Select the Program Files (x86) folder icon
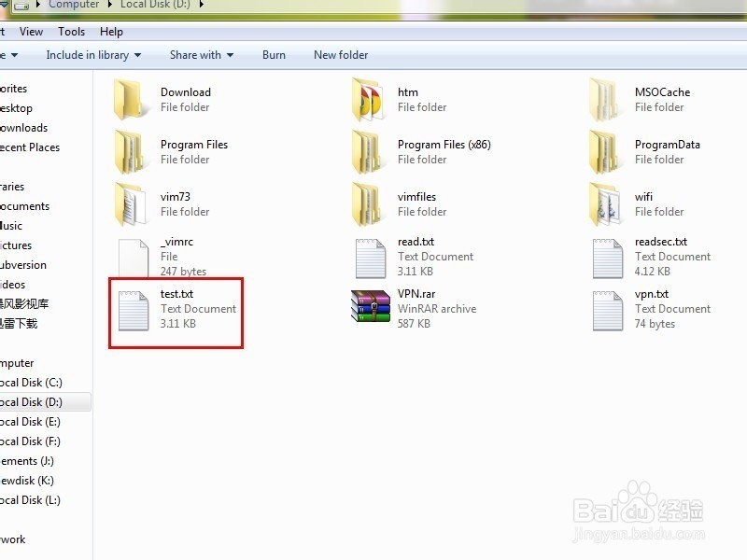Viewport: 747px width, 560px height. 367,151
